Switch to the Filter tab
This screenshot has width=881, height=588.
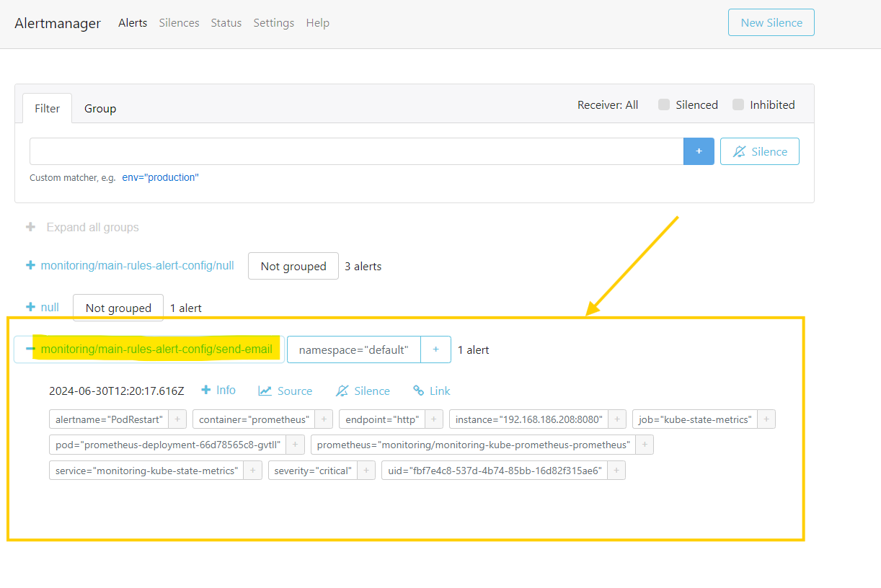[48, 108]
